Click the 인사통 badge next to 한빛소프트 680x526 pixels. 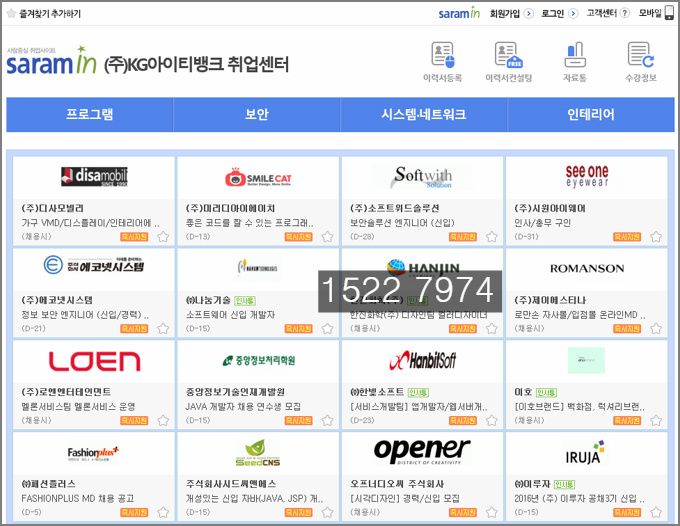tap(418, 392)
